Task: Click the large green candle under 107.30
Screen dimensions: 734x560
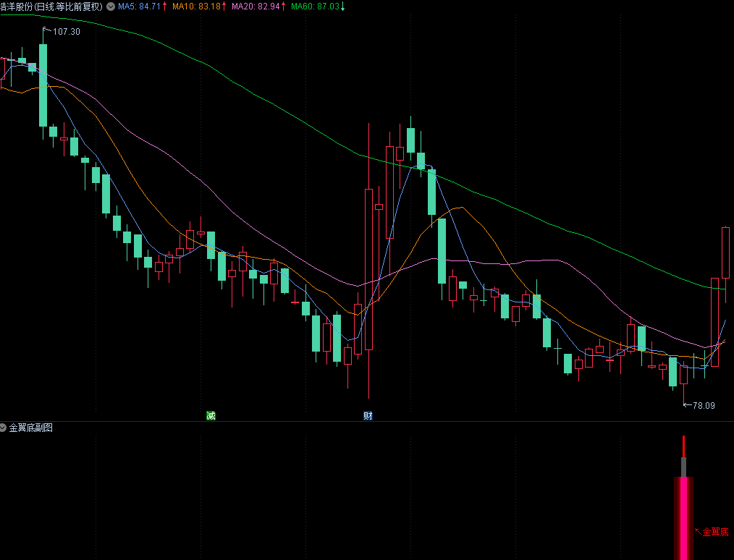Action: pyautogui.click(x=43, y=85)
